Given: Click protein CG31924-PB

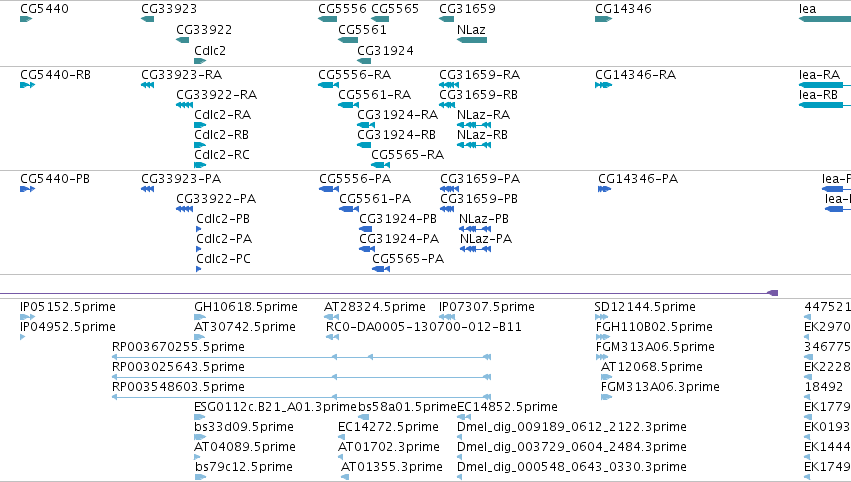Looking at the screenshot, I should point(398,219).
